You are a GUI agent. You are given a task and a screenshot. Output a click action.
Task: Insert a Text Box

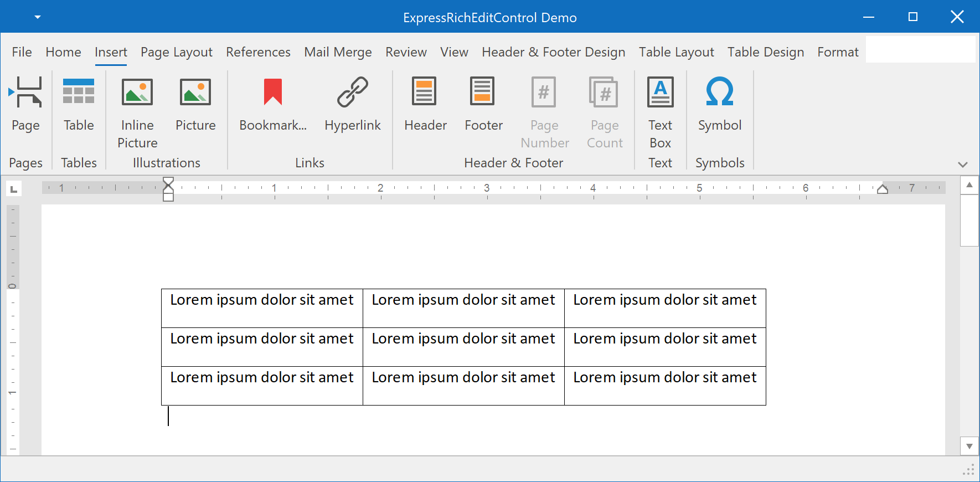coord(660,92)
